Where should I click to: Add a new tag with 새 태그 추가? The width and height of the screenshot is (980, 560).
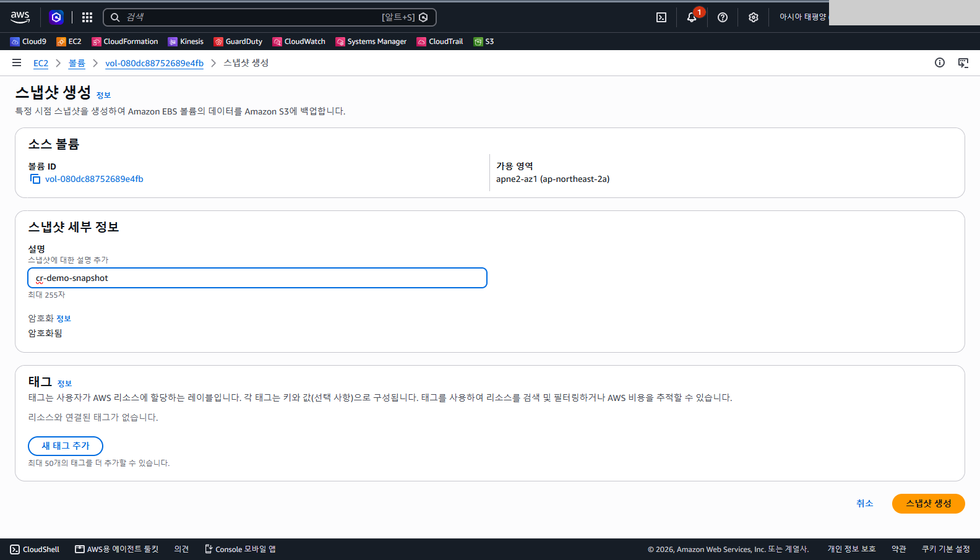66,446
